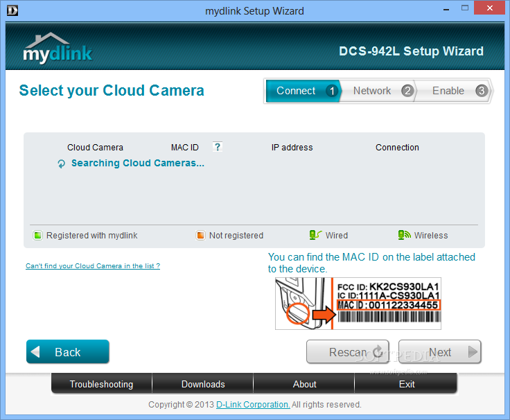Maximize the mydlink Setup Wizard window
Screen dimensions: 510x420
[x=465, y=8]
